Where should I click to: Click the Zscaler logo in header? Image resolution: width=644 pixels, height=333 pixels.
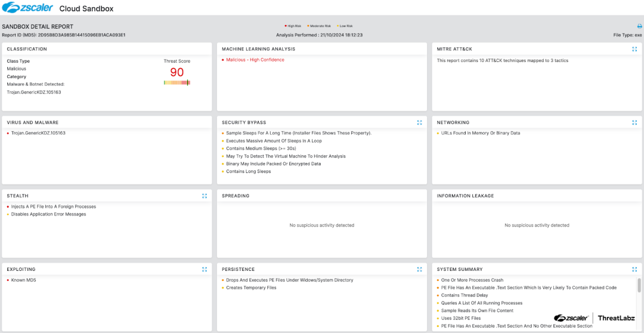pos(28,8)
